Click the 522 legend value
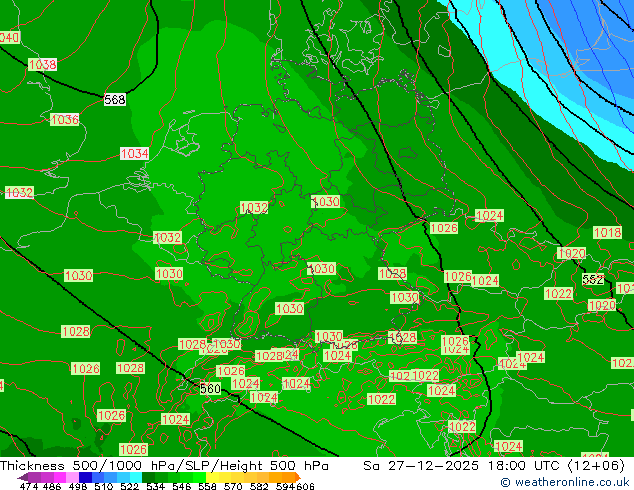634x490 pixels. pyautogui.click(x=129, y=486)
